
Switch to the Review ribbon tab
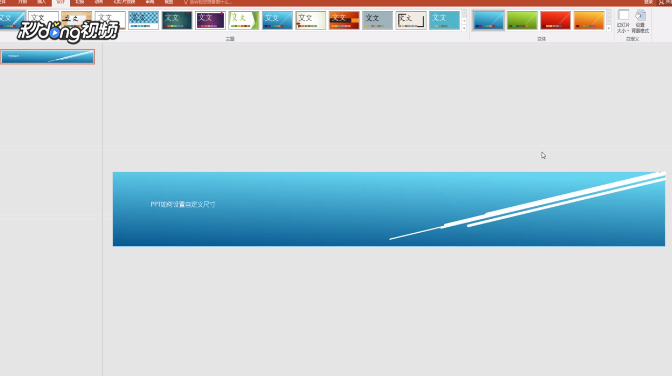point(150,2)
